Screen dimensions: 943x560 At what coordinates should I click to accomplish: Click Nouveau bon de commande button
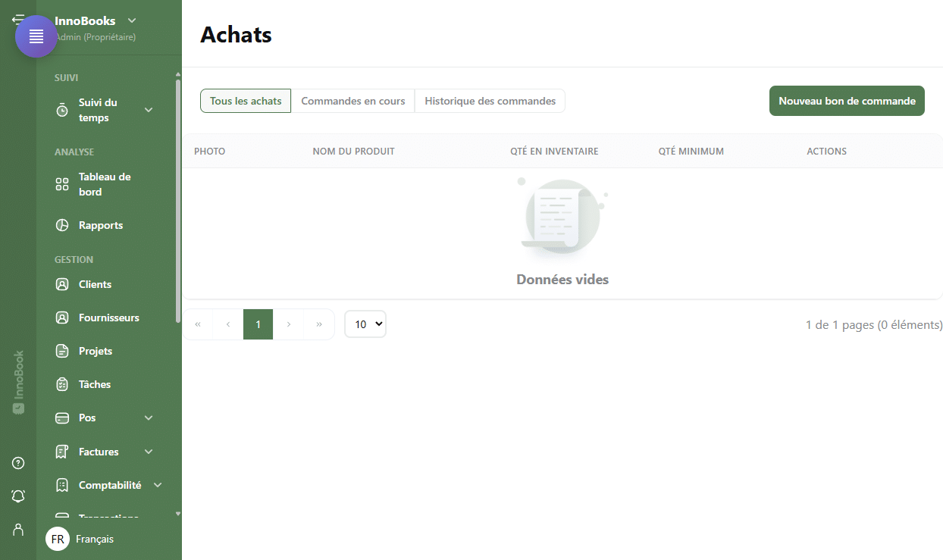coord(847,101)
